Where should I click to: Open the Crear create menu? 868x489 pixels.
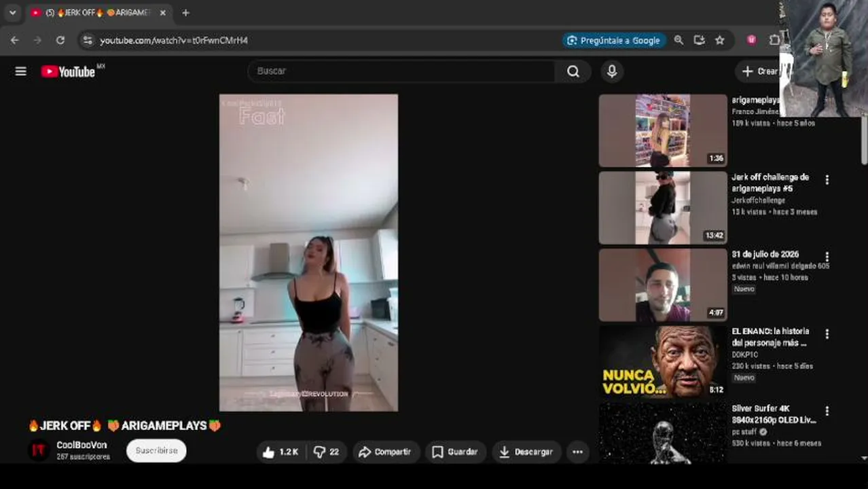point(759,71)
